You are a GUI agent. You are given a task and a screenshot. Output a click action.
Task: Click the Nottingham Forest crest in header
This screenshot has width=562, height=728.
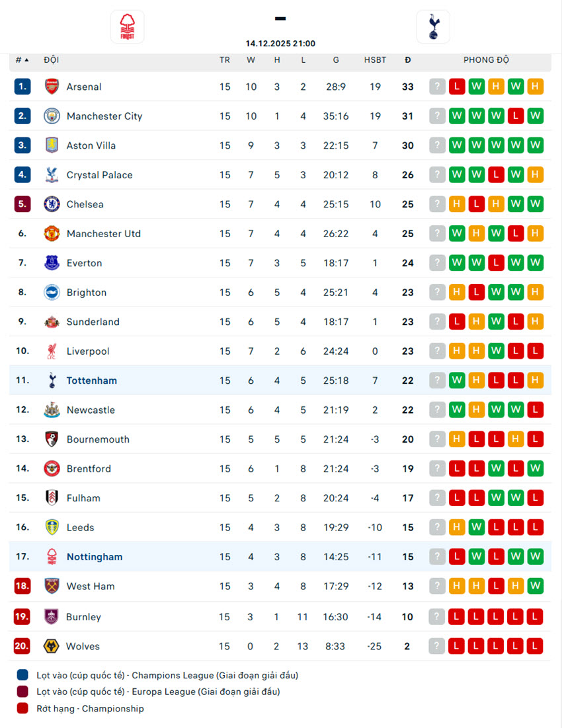coord(127,27)
